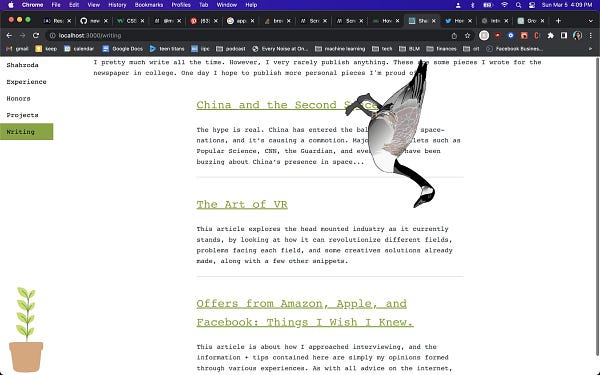
Task: Open The Art of VR article
Action: click(242, 204)
